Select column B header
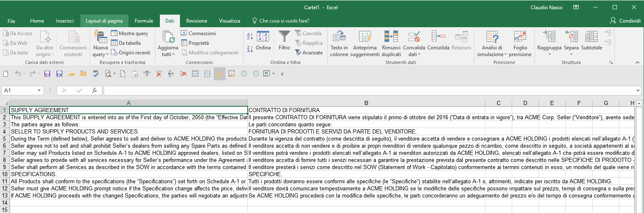The image size is (644, 213). tap(366, 103)
